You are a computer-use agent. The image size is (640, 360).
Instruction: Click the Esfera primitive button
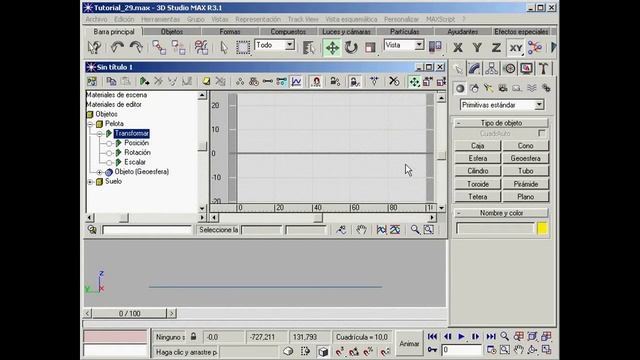pyautogui.click(x=478, y=158)
